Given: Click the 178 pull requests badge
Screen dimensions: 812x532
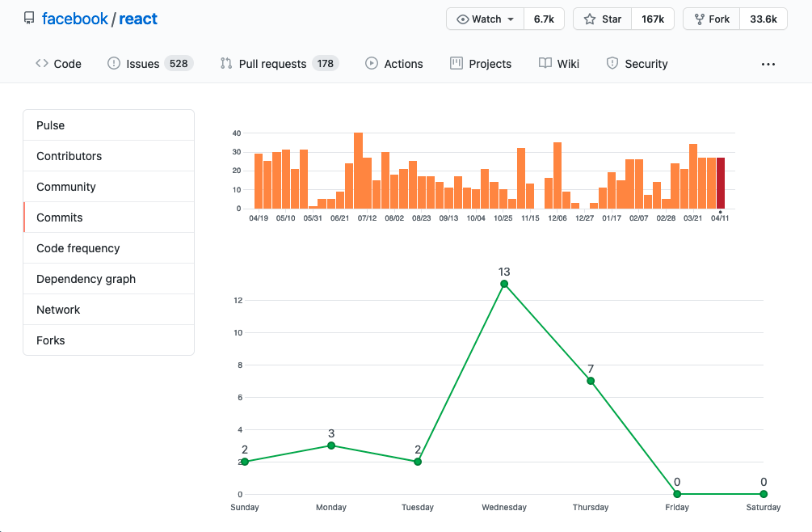Looking at the screenshot, I should click(x=326, y=63).
